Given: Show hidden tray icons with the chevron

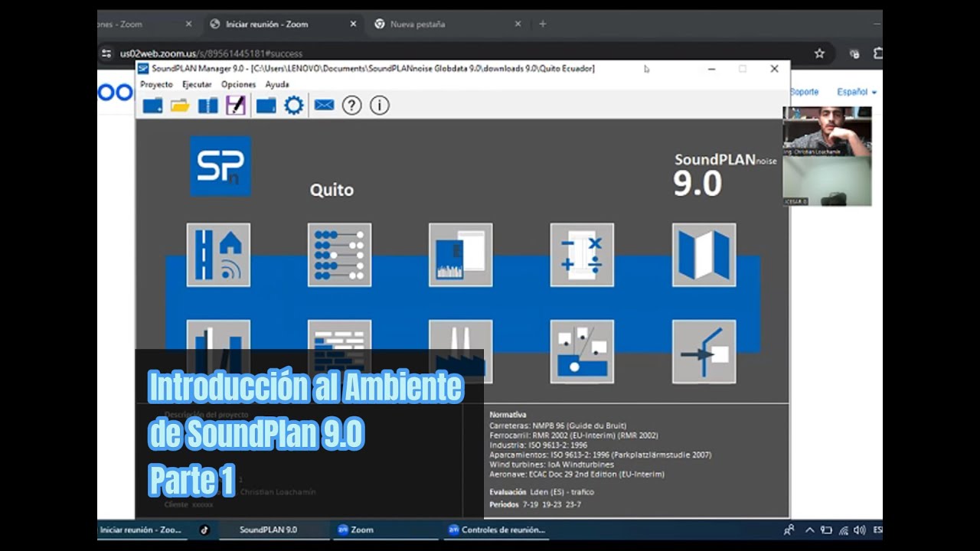Looking at the screenshot, I should coord(811,530).
